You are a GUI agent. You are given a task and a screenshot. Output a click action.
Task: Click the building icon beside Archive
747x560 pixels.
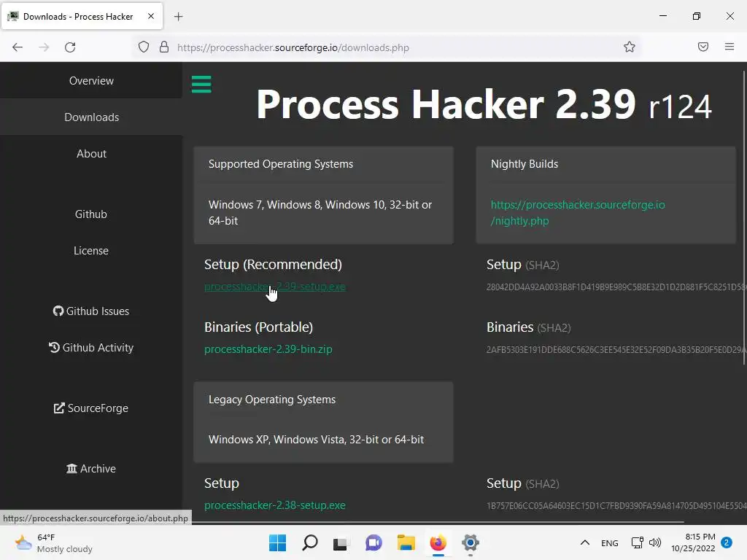click(71, 469)
